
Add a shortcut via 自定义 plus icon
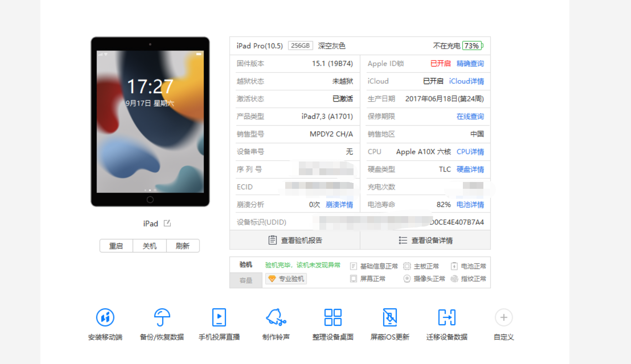[x=504, y=317]
